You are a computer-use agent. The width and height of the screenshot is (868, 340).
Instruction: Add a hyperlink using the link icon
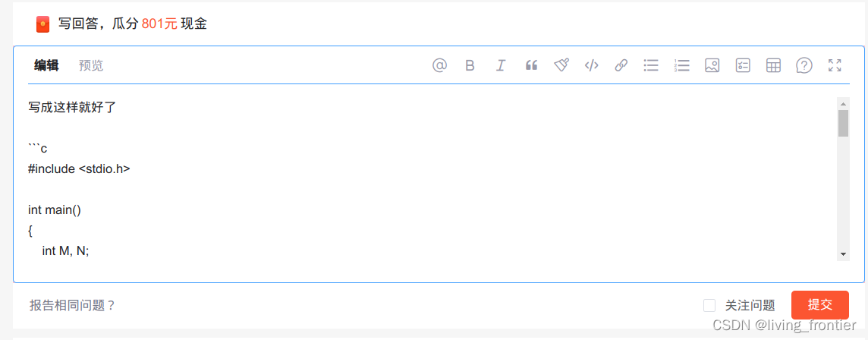pyautogui.click(x=621, y=65)
